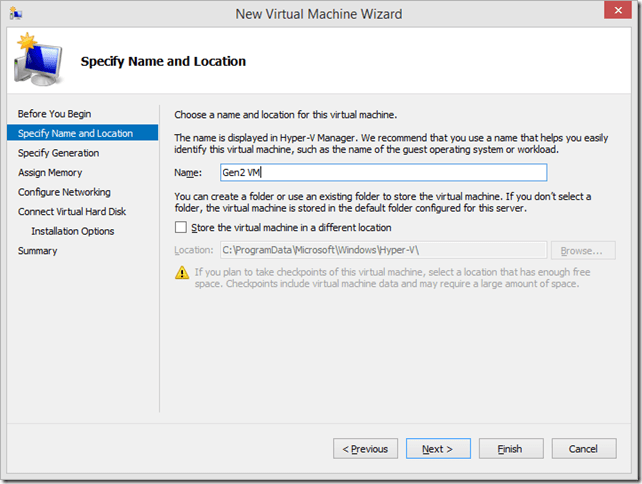Cancel the virtual machine wizard
Viewport: 642px width, 484px height.
(583, 449)
